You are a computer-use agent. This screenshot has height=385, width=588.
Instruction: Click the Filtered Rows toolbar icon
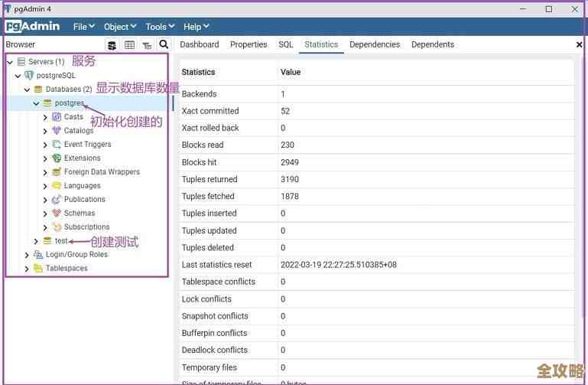coord(147,46)
